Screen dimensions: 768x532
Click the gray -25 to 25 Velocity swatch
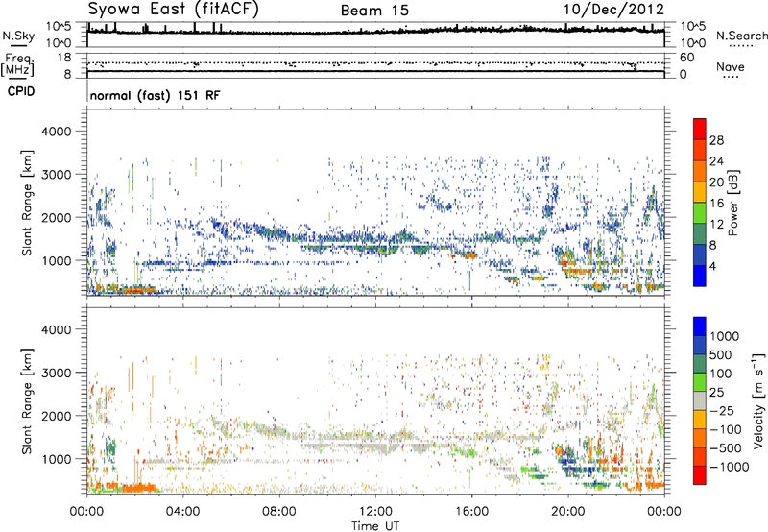[700, 400]
